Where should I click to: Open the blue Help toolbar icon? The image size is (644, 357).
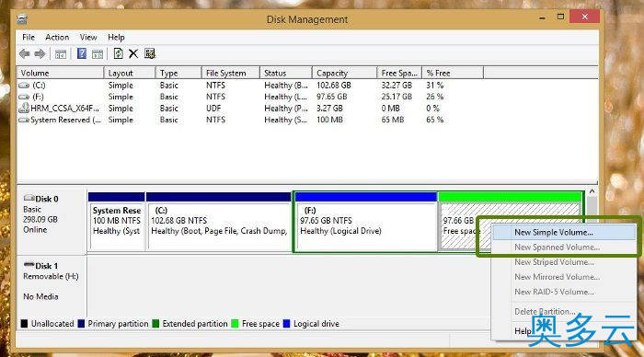point(82,53)
